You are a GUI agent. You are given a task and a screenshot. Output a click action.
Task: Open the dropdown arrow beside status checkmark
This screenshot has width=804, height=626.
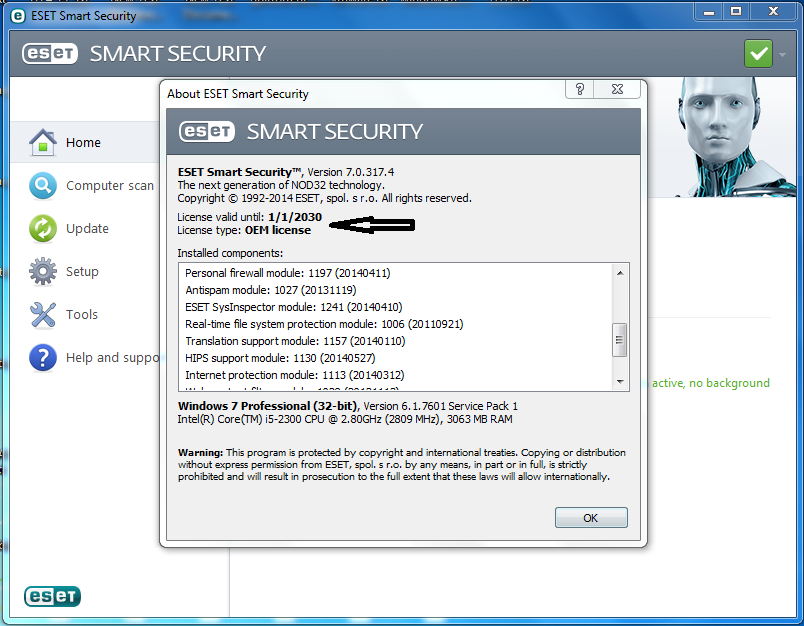pyautogui.click(x=782, y=54)
